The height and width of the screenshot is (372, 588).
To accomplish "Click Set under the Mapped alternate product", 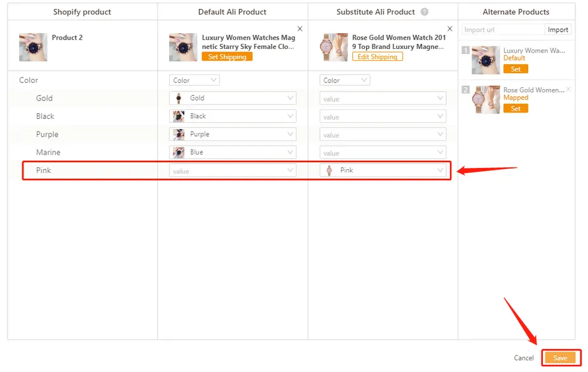I will [516, 108].
